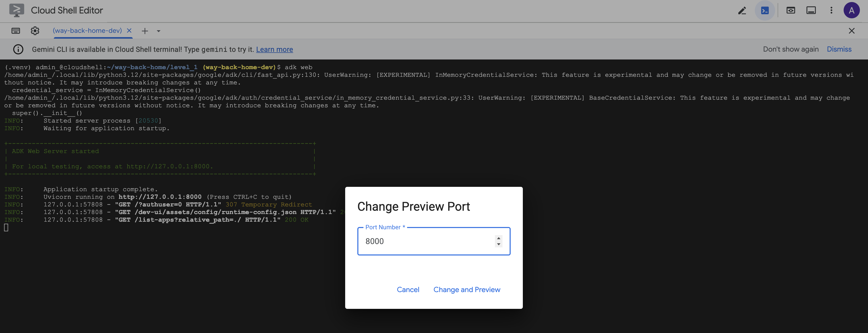
Task: Dismiss the Gemini CLI notification
Action: (839, 49)
